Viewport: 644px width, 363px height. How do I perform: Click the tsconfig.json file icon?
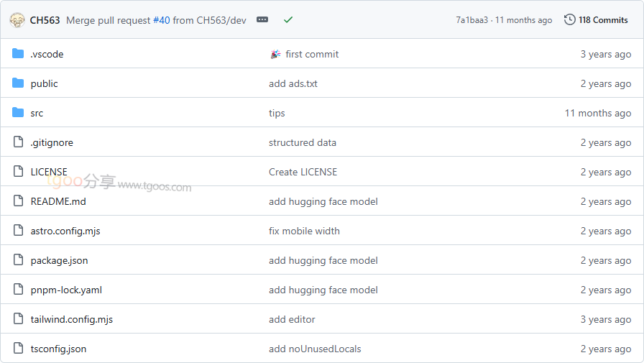(18, 349)
